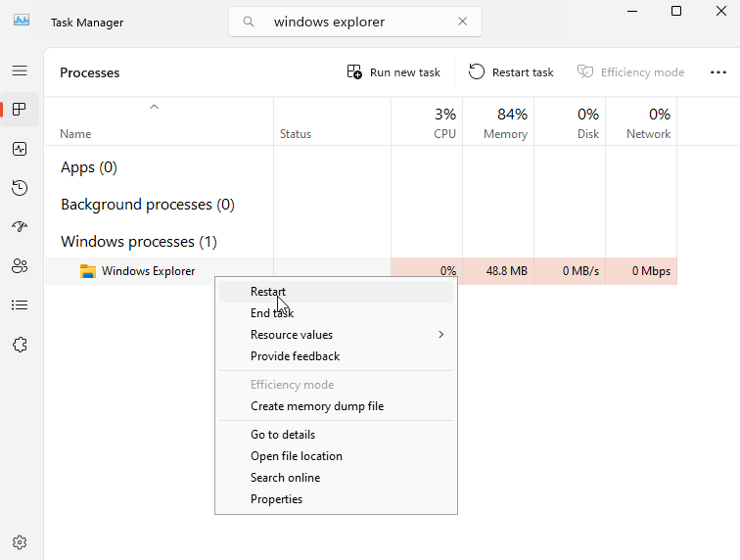This screenshot has width=740, height=560.
Task: Select Open file location menu entry
Action: click(297, 456)
